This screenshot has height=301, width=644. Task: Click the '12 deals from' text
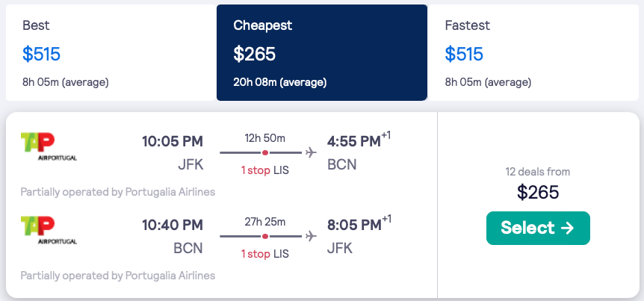[538, 172]
